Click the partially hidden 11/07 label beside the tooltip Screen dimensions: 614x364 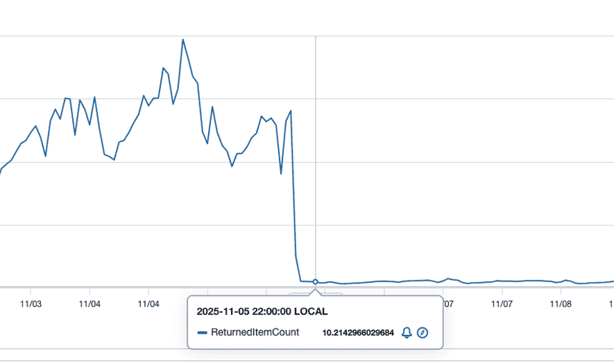[448, 304]
